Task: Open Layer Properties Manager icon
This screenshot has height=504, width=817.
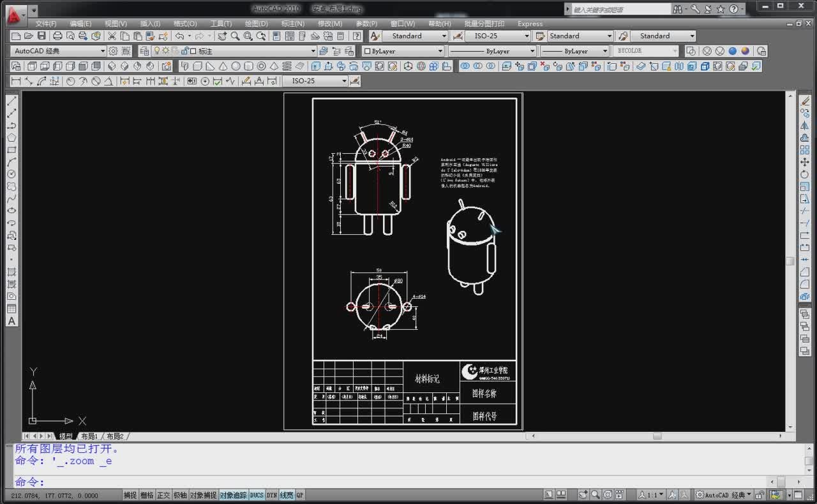Action: click(x=145, y=51)
